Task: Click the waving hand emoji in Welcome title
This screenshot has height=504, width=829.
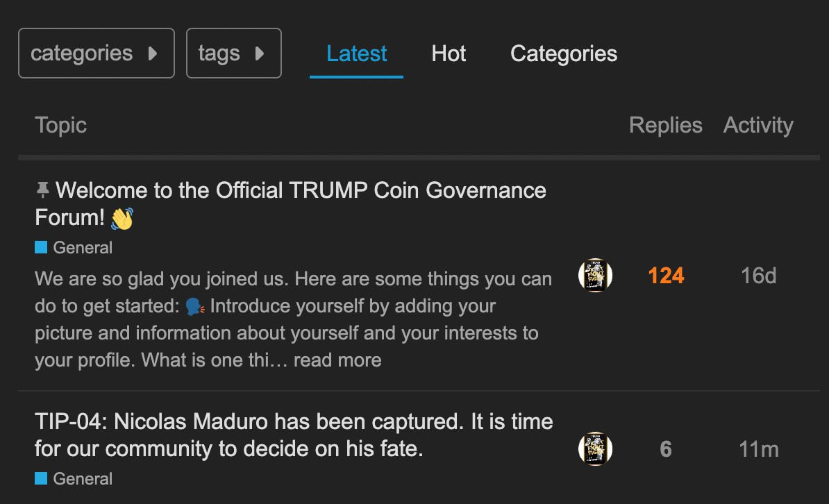Action: click(x=122, y=219)
